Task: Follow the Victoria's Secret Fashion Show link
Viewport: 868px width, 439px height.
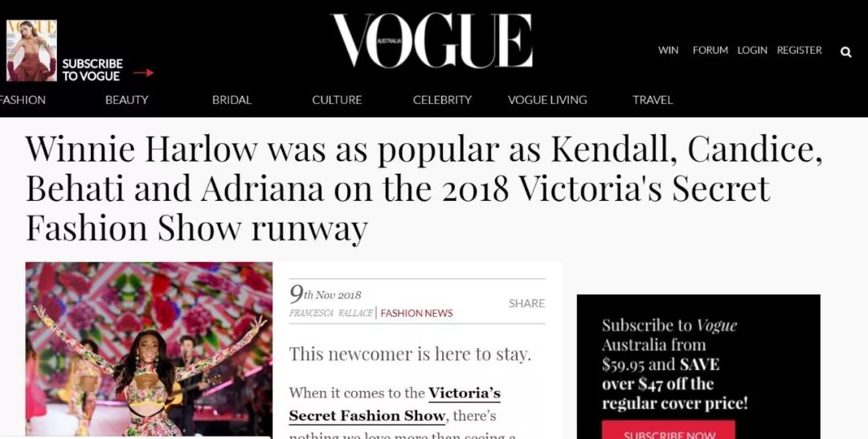Action: [x=395, y=404]
